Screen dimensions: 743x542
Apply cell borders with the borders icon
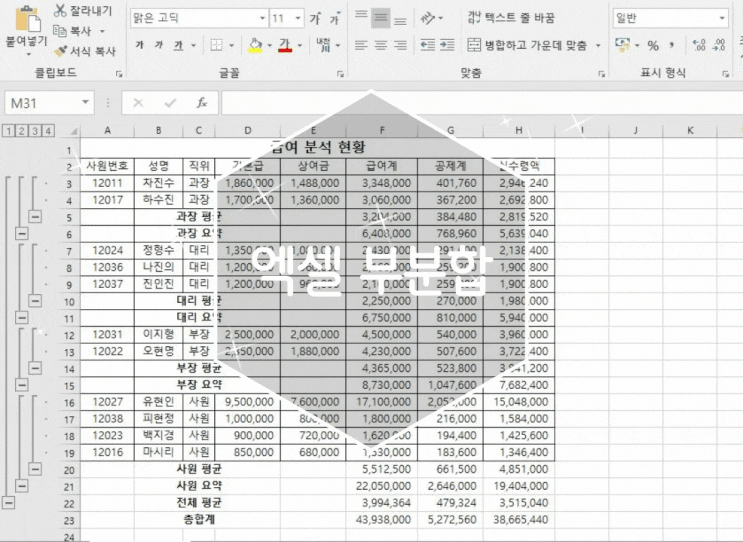pyautogui.click(x=217, y=45)
